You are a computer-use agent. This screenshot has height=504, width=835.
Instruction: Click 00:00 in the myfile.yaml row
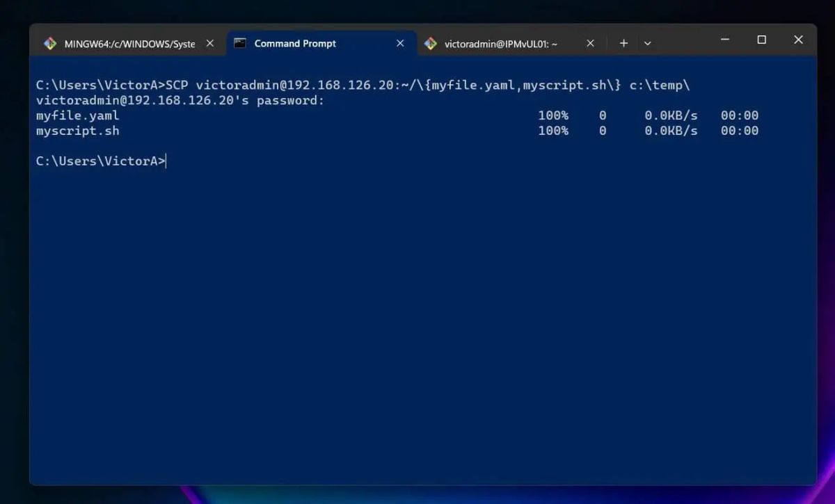[740, 115]
